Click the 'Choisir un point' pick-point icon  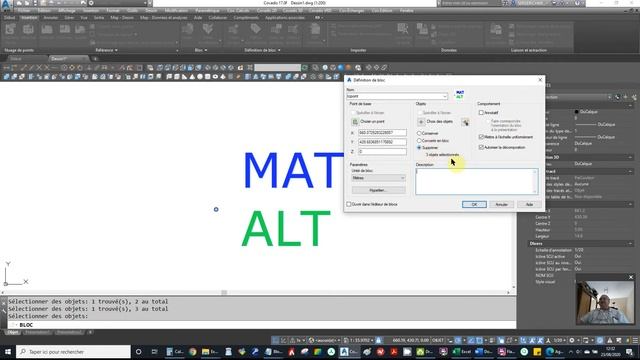355,122
